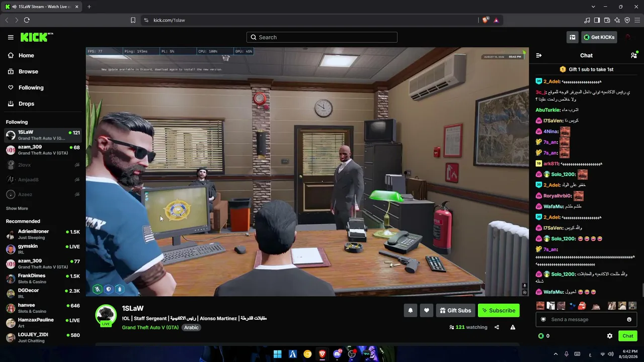The width and height of the screenshot is (644, 362).
Task: Turn on stream notifications with the bell
Action: click(411, 311)
